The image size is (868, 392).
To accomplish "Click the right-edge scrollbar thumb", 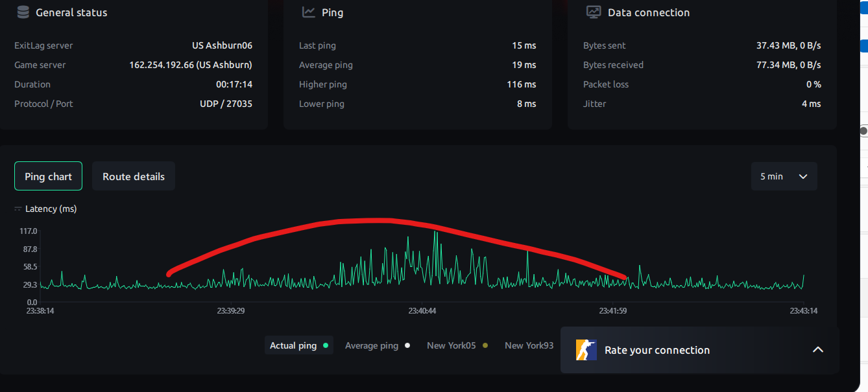I will tap(863, 130).
